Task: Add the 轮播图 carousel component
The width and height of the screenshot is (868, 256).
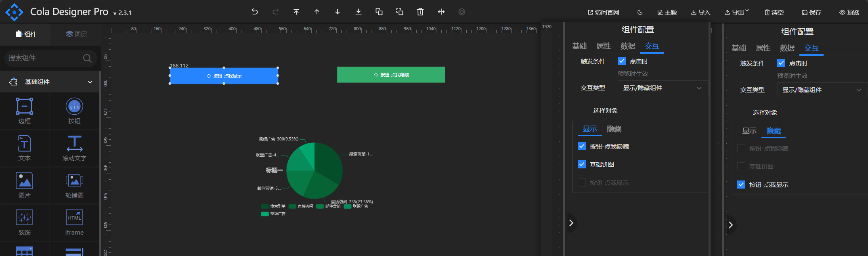Action: [74, 185]
